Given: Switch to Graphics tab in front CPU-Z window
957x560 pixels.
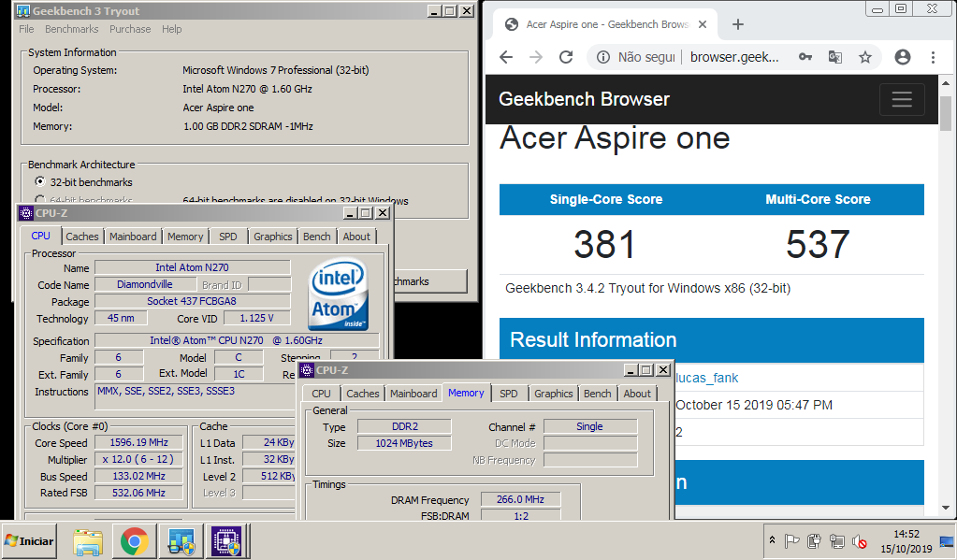Looking at the screenshot, I should point(554,394).
